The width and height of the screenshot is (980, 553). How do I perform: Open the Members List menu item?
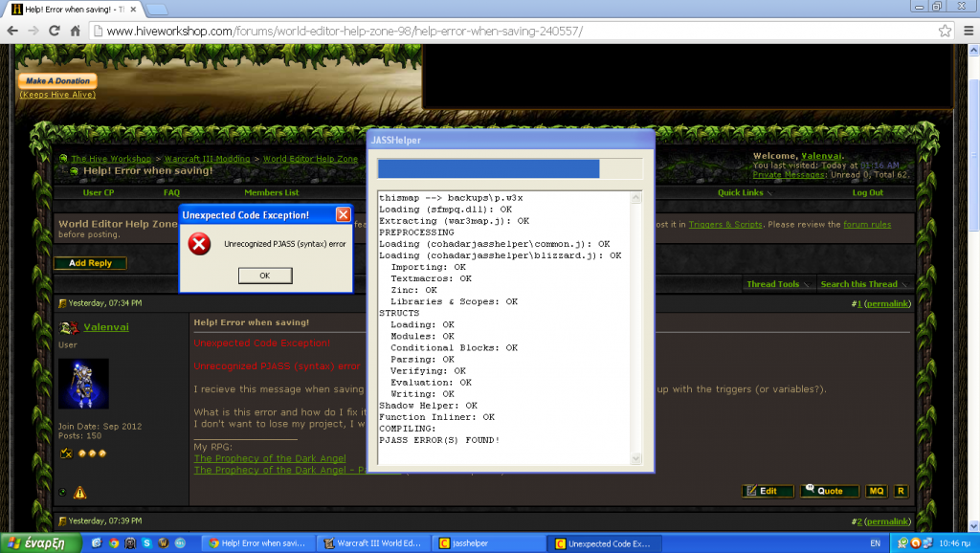click(x=271, y=192)
